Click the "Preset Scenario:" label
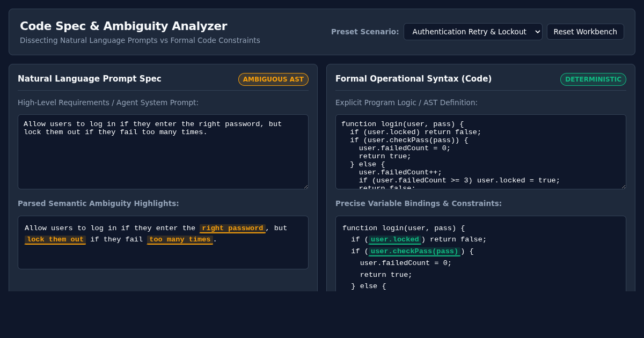This screenshot has height=338, width=644. (x=365, y=32)
